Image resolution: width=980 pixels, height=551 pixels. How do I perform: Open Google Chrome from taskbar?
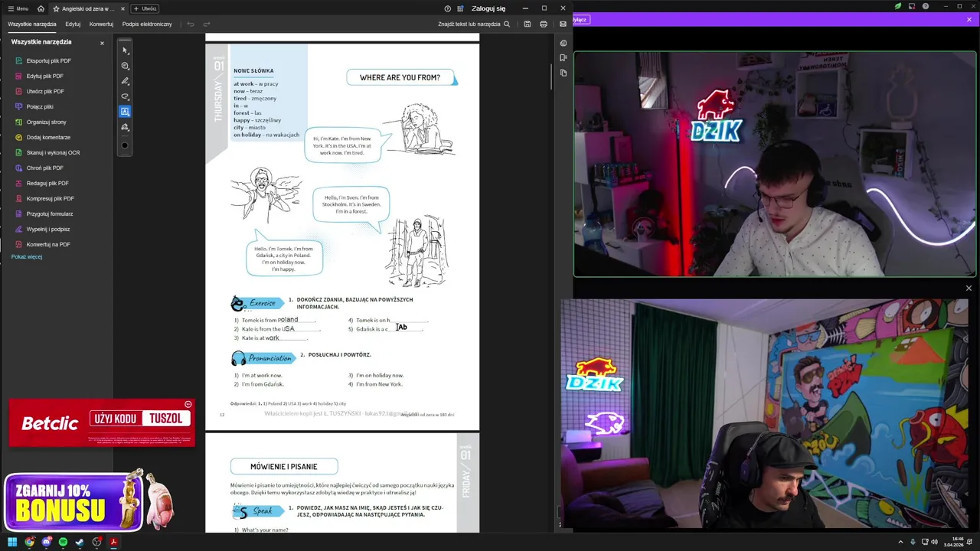coord(29,542)
